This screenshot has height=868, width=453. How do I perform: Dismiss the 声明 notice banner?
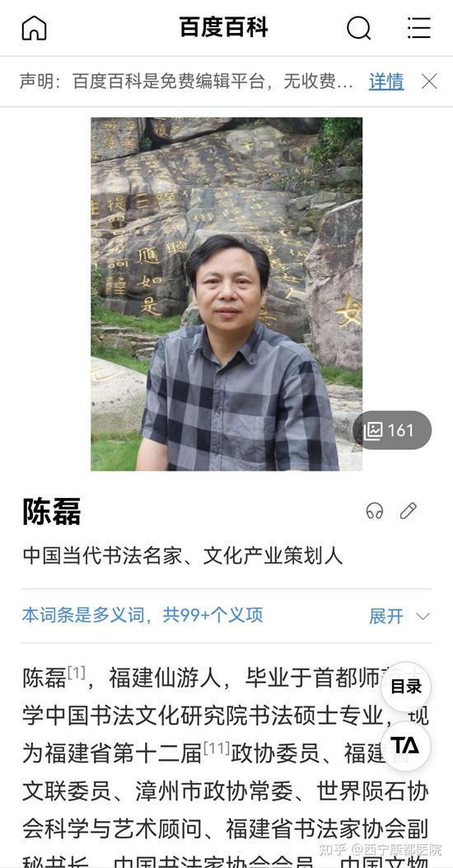coord(429,82)
